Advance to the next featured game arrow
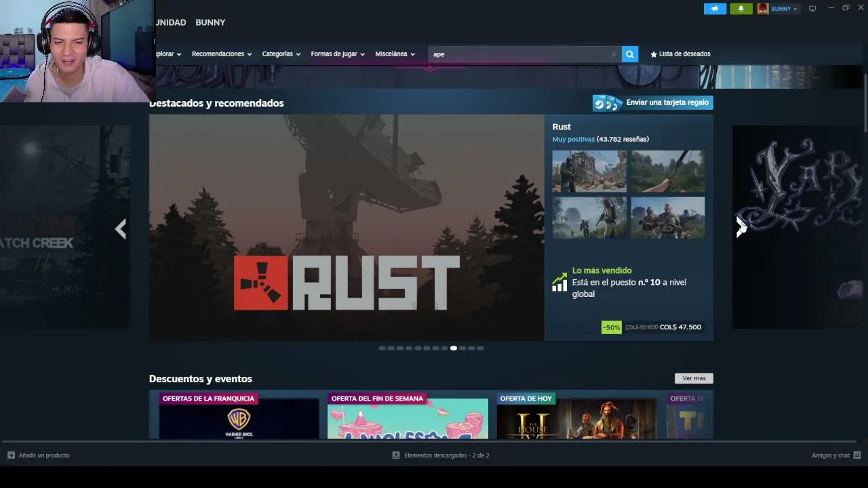 point(741,228)
